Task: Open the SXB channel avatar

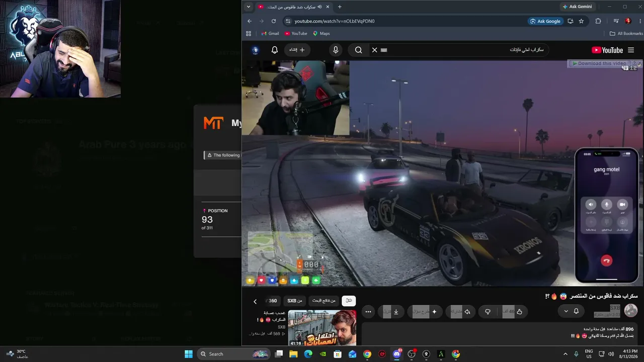Action: click(631, 311)
